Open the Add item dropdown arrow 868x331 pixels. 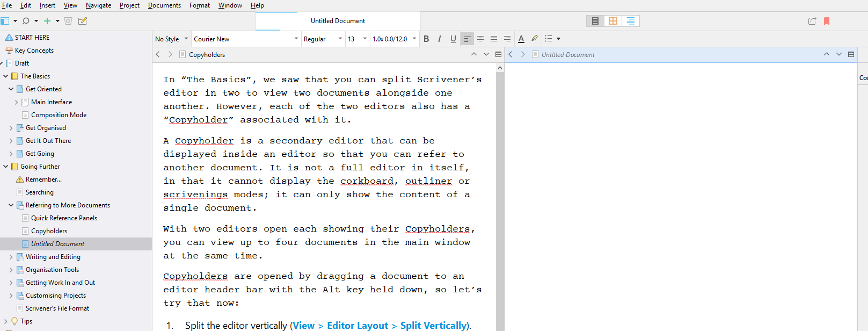click(57, 21)
